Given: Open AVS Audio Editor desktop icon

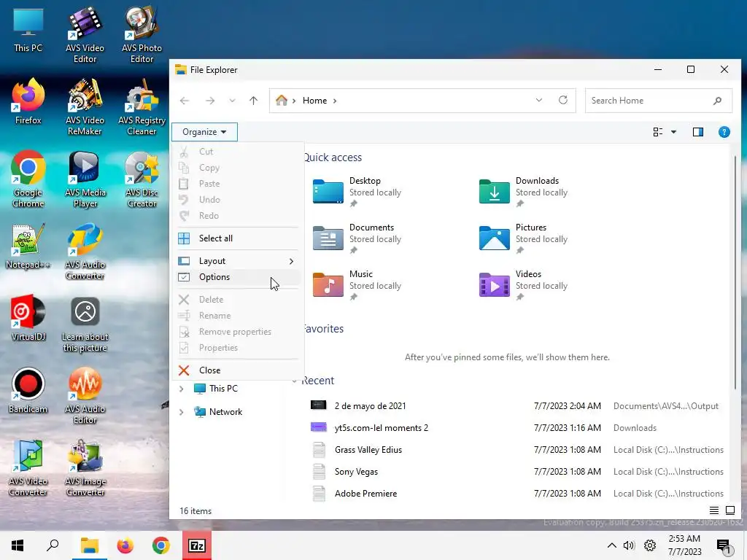Looking at the screenshot, I should click(85, 397).
